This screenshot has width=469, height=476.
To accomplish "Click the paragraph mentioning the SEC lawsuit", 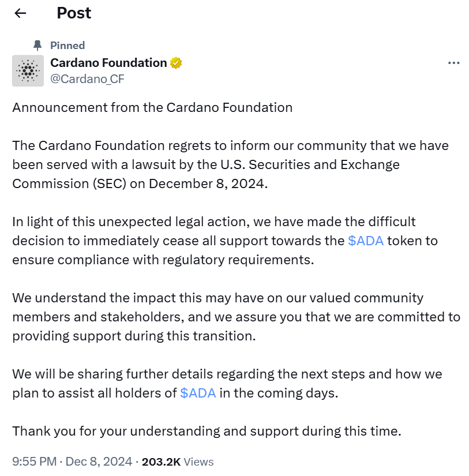I will point(230,164).
